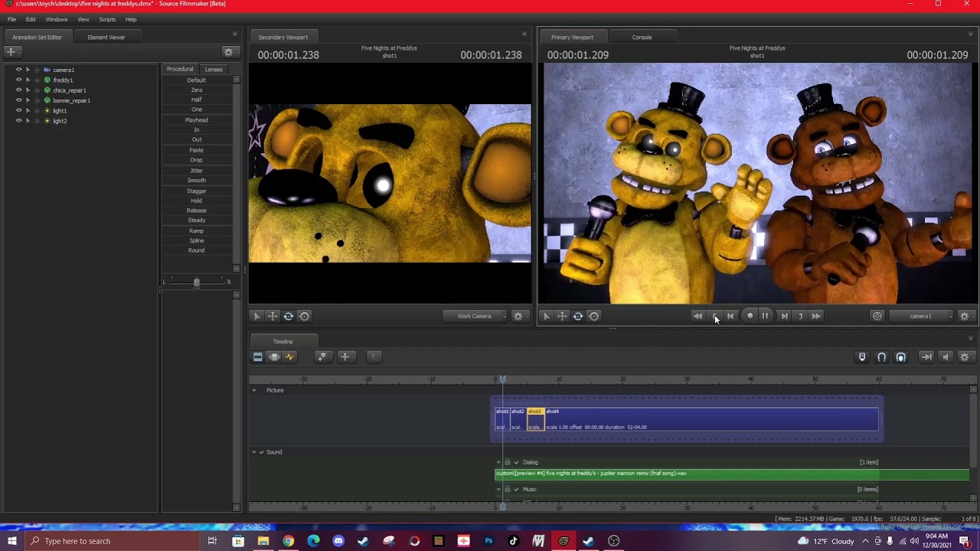Open the Windows menu
This screenshot has width=980, height=551.
[x=57, y=19]
